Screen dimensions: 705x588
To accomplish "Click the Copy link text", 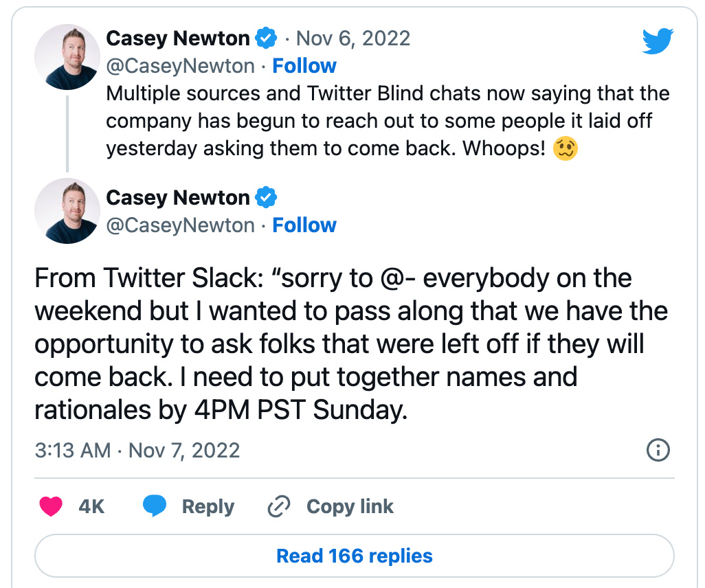I will 350,507.
